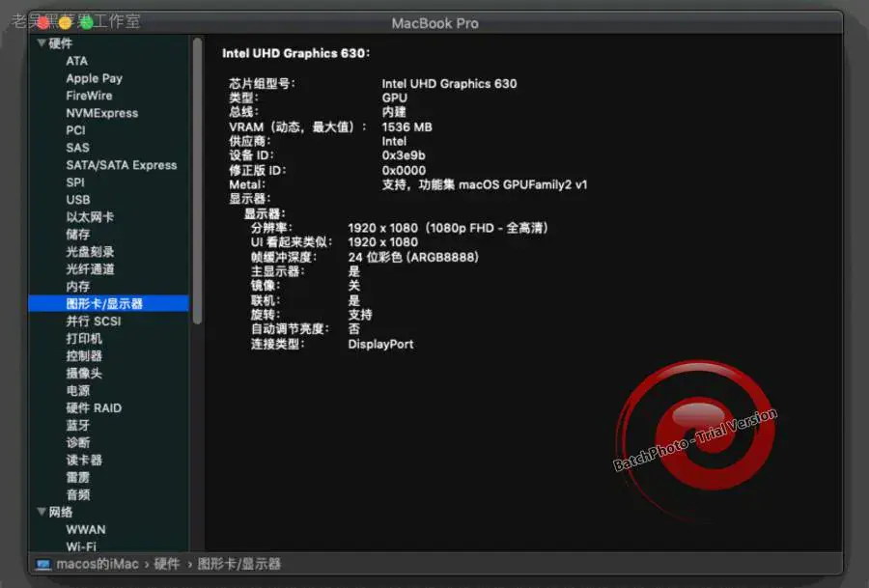Screen dimensions: 869x588
Task: Select WWAN under 网络
Action: coord(86,529)
